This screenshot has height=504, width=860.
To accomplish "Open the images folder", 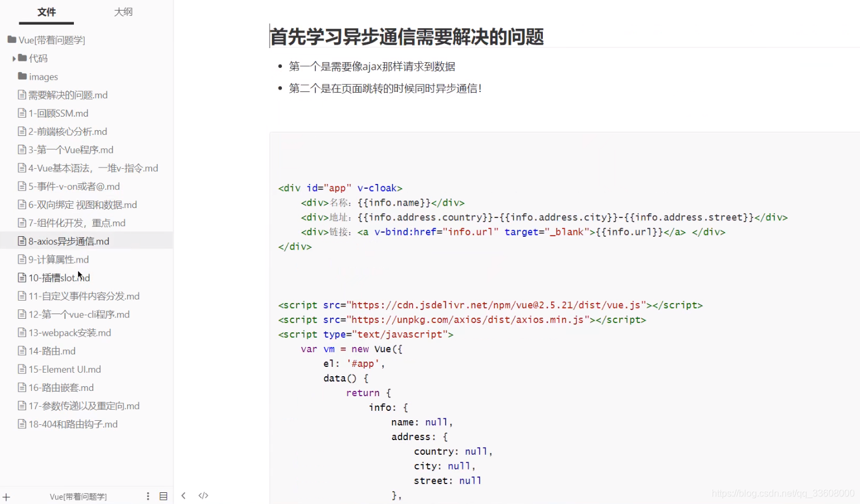I will pos(43,77).
